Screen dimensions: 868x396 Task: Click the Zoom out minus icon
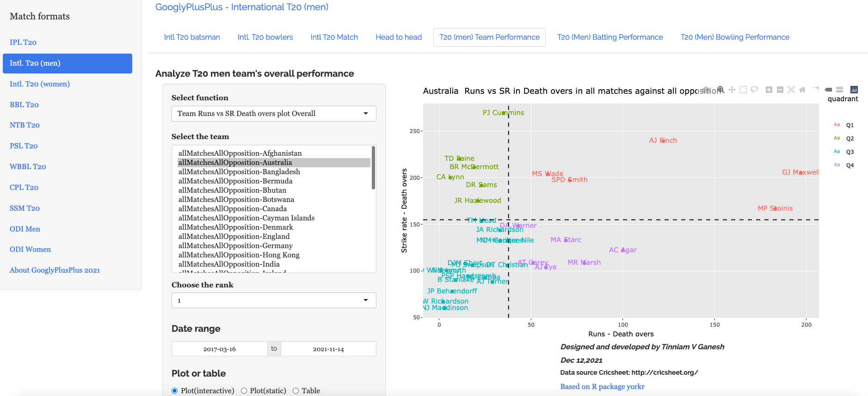(780, 90)
